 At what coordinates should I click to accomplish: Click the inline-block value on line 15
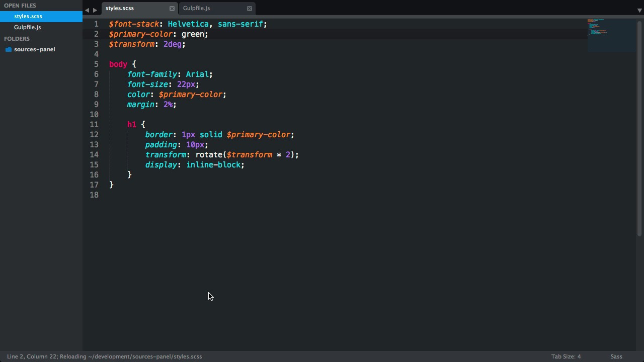coord(213,165)
